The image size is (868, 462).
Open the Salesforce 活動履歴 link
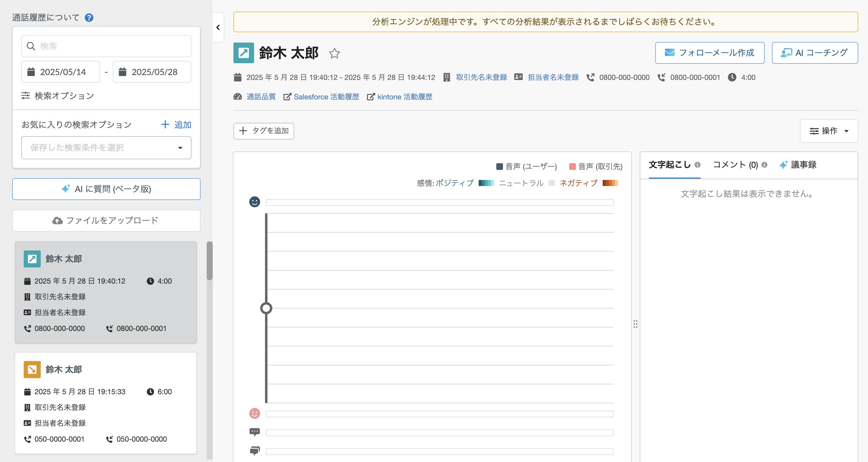point(326,97)
